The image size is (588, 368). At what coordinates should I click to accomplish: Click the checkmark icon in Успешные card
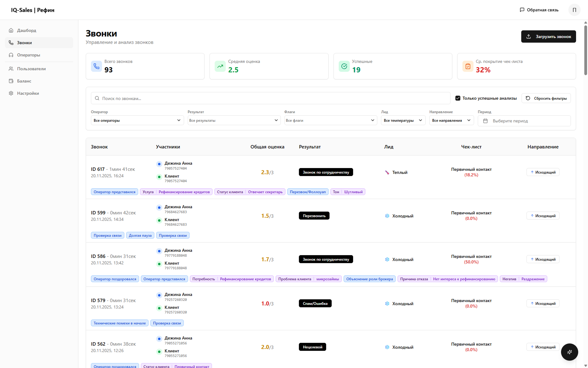point(344,66)
